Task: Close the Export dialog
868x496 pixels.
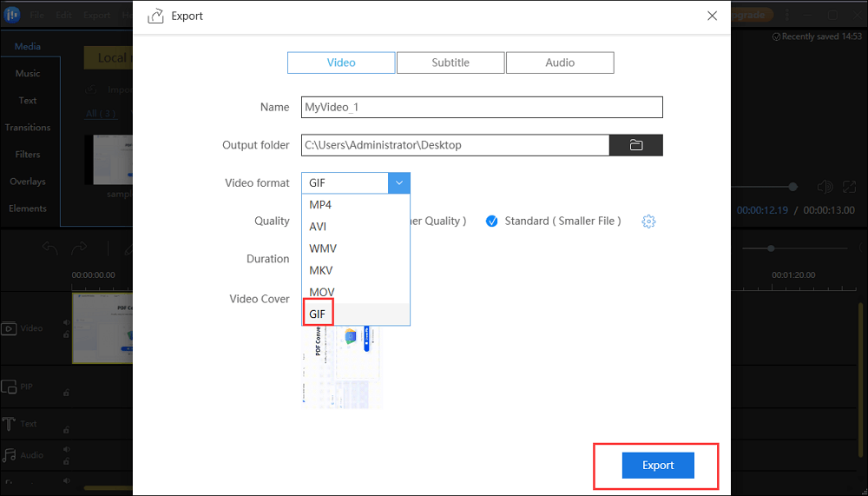Action: 712,16
